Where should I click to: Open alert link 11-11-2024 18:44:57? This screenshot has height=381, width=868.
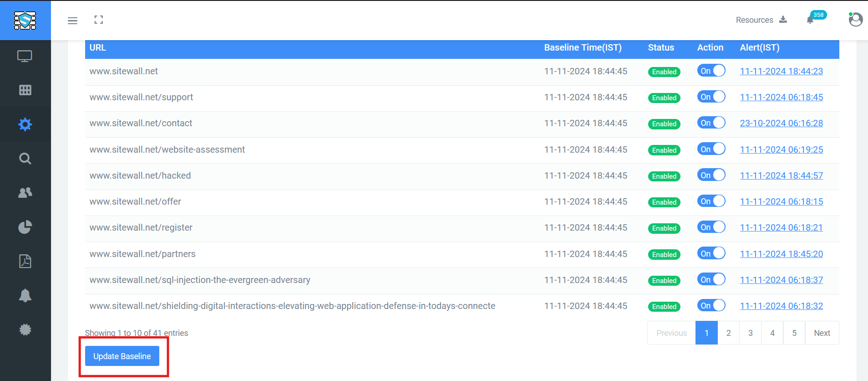(781, 175)
